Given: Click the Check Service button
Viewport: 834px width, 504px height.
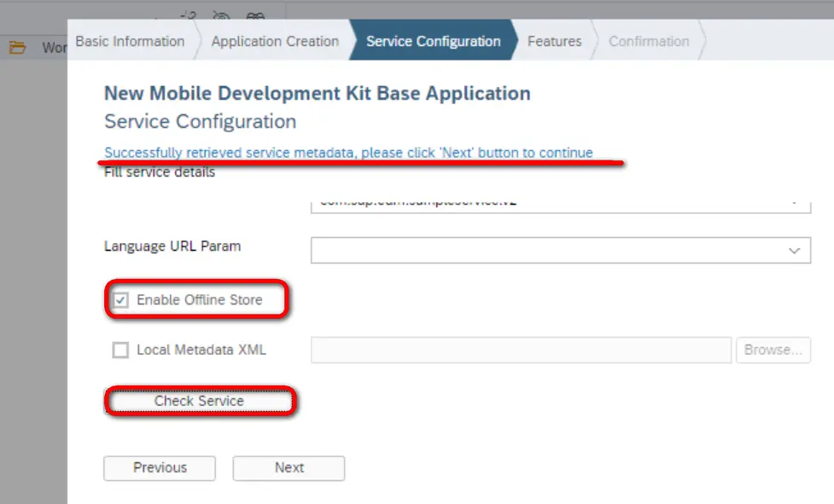Looking at the screenshot, I should pos(199,401).
